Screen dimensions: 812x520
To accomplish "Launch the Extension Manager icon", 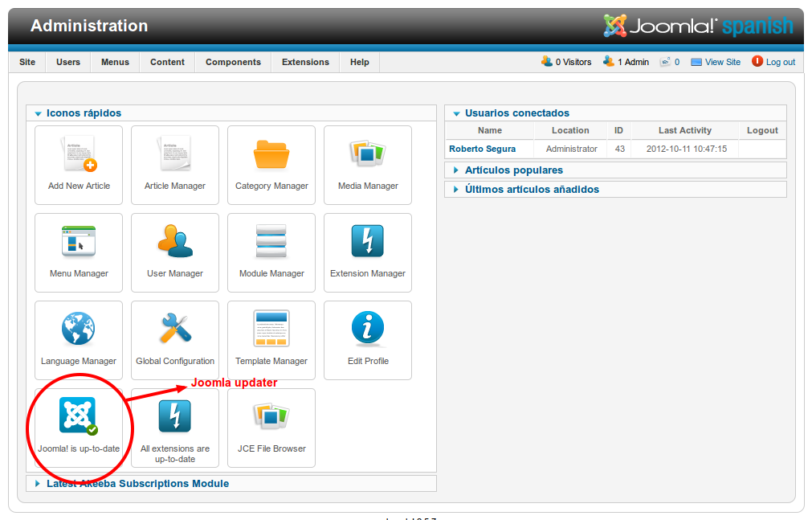I will (x=367, y=252).
